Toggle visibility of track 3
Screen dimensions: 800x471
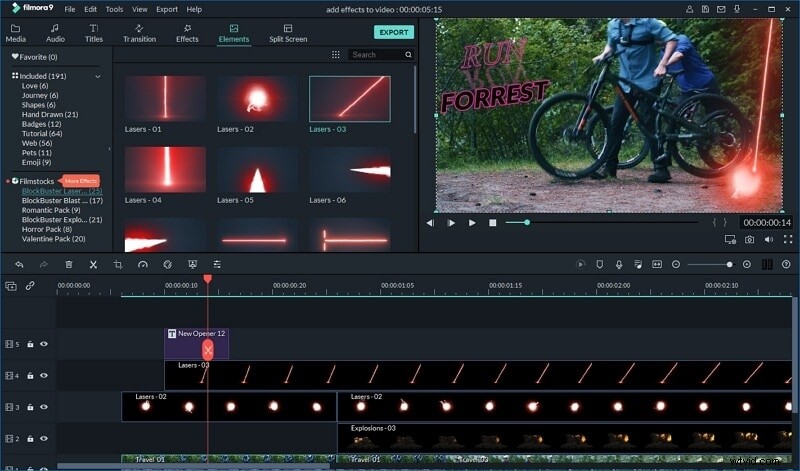(44, 407)
